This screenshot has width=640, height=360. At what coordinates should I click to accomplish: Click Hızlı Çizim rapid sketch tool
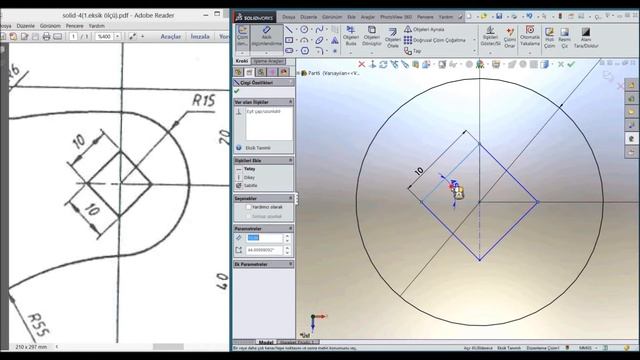(549, 38)
